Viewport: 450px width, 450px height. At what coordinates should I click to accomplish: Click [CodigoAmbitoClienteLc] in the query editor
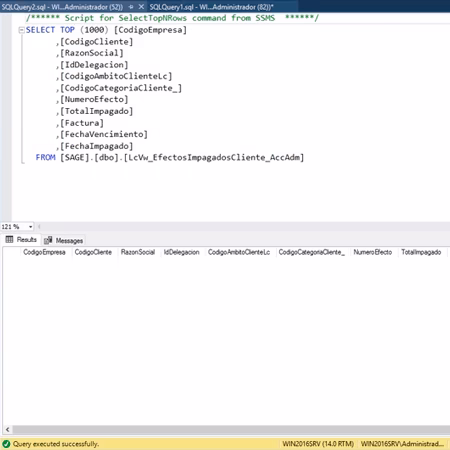[x=116, y=76]
